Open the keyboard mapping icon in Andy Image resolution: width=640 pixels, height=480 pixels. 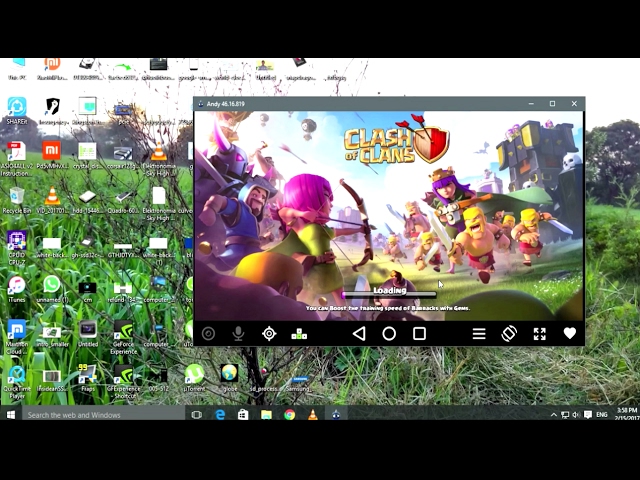point(299,334)
